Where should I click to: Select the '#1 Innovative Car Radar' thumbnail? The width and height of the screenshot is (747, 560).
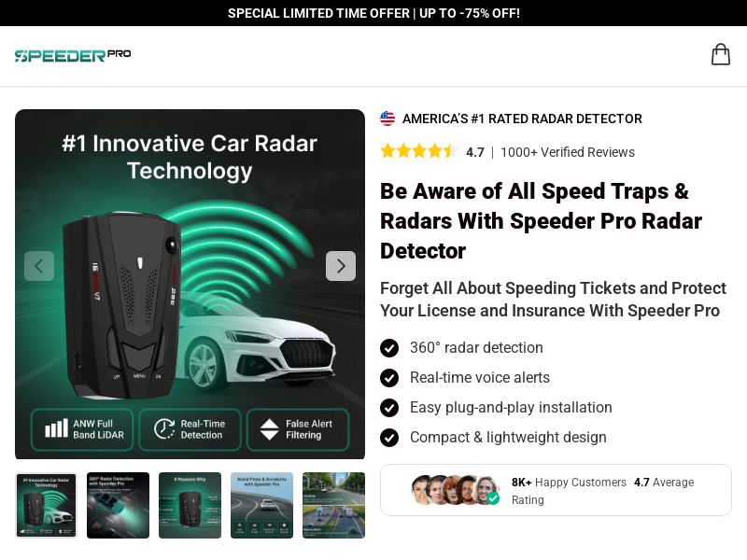[x=46, y=505]
